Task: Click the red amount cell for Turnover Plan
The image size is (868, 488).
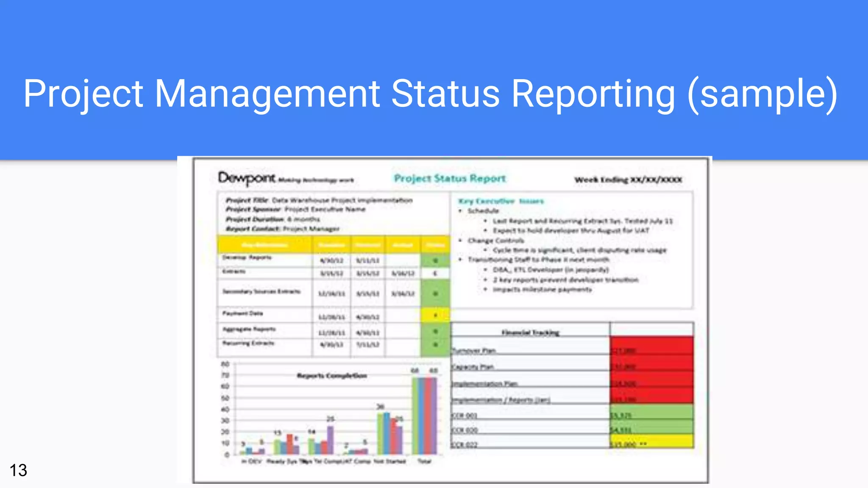Action: click(x=652, y=346)
